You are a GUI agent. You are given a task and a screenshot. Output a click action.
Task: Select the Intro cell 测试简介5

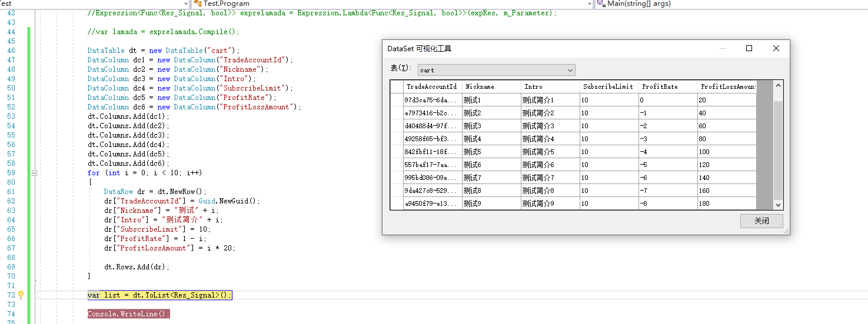click(x=550, y=152)
